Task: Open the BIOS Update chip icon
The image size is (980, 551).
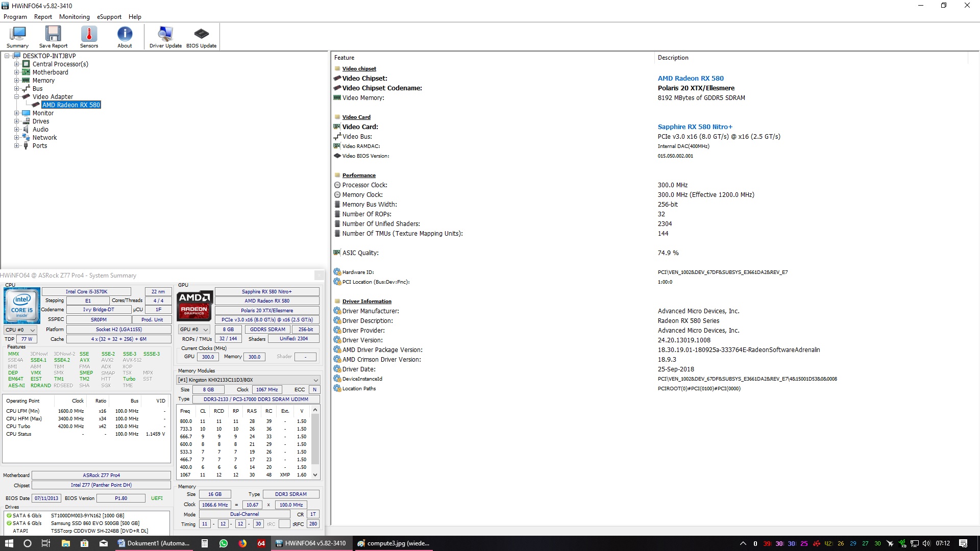Action: click(201, 36)
